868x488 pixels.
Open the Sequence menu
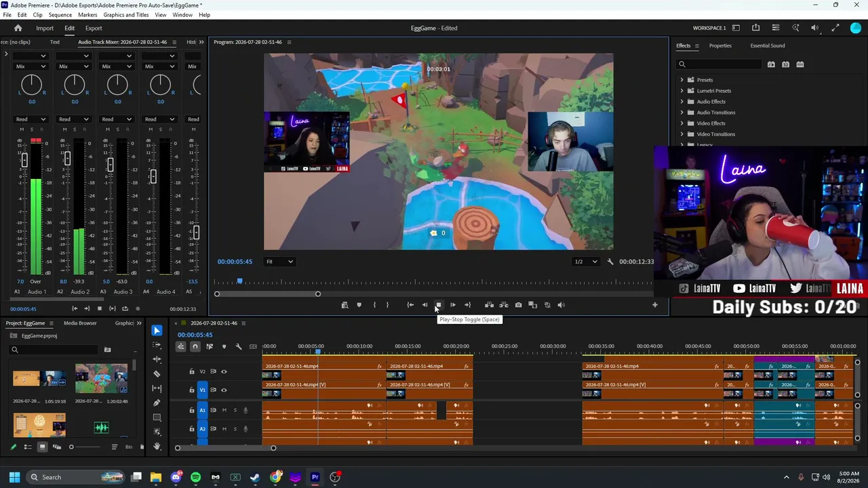coord(60,15)
